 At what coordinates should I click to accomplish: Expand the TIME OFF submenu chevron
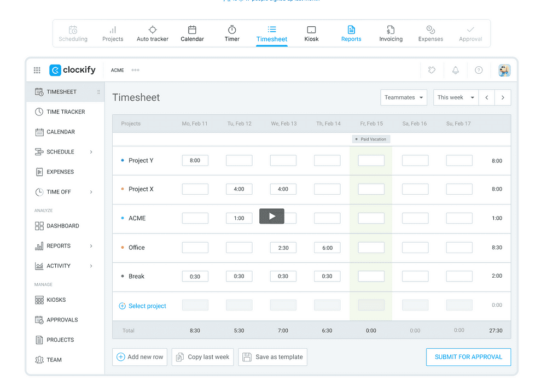pyautogui.click(x=91, y=192)
